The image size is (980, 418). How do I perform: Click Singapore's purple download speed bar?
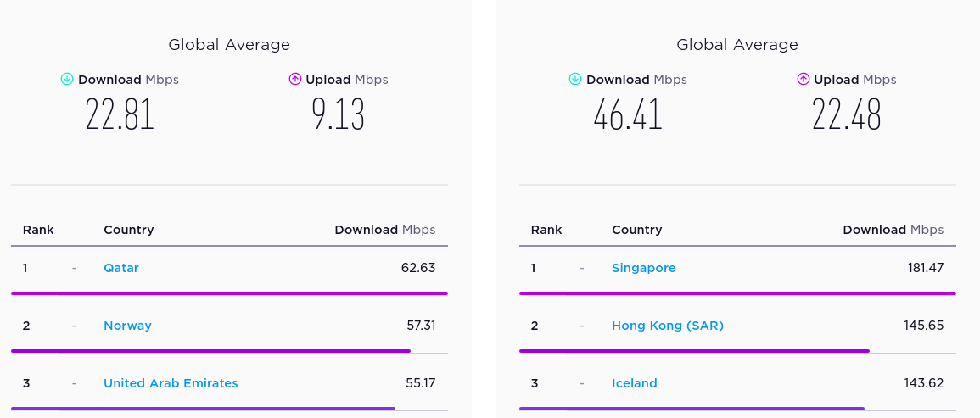[737, 293]
